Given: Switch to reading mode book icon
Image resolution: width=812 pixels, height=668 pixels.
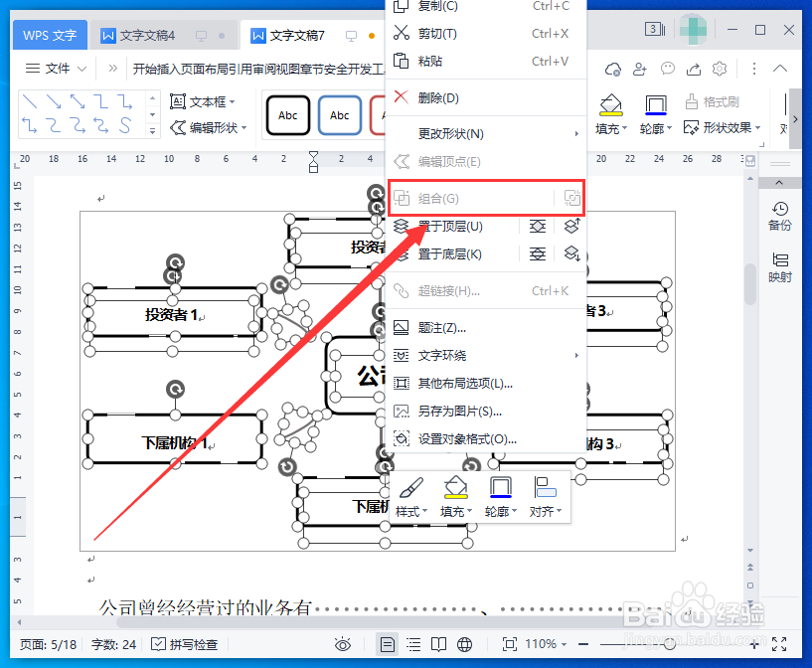Looking at the screenshot, I should (x=438, y=644).
